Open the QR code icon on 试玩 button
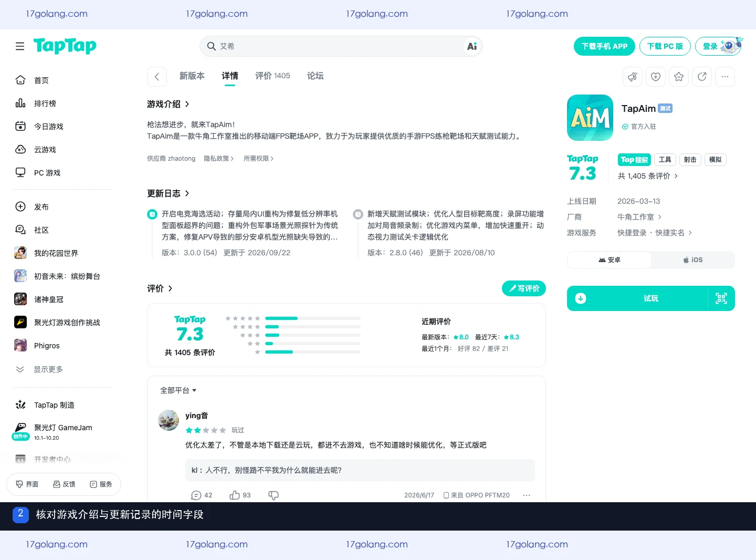756x560 pixels. coord(721,298)
